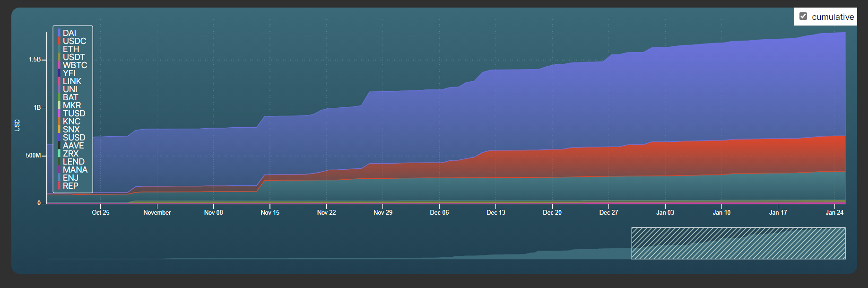Toggle the cumulative checkbox

pos(803,17)
